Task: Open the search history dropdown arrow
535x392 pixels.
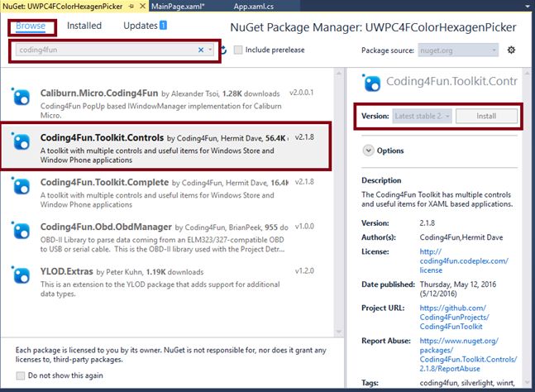Action: click(x=210, y=50)
